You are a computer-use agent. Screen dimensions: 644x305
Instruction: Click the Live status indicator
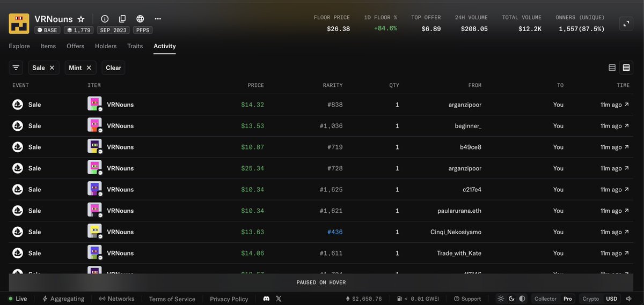coord(18,299)
